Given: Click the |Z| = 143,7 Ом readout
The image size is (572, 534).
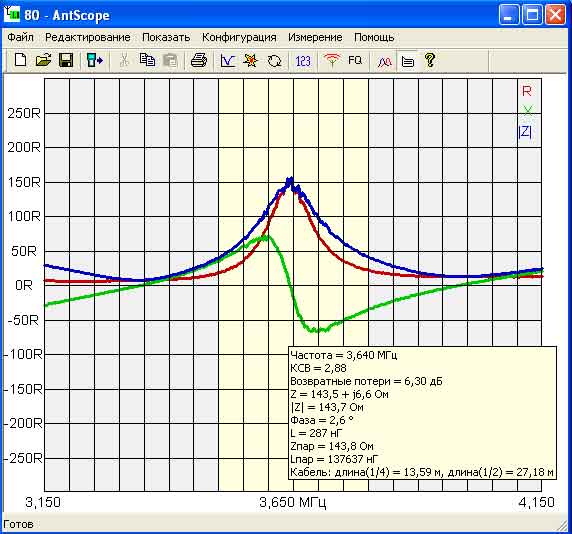Looking at the screenshot, I should (327, 407).
